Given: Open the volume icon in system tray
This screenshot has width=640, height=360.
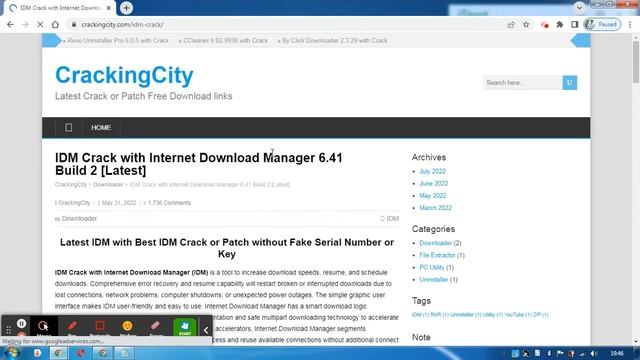Looking at the screenshot, I should [x=595, y=353].
